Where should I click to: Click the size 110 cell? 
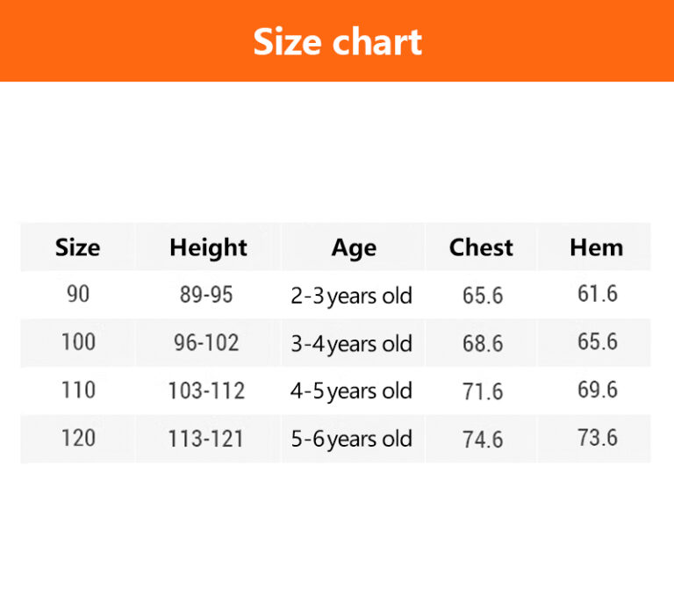coord(77,390)
